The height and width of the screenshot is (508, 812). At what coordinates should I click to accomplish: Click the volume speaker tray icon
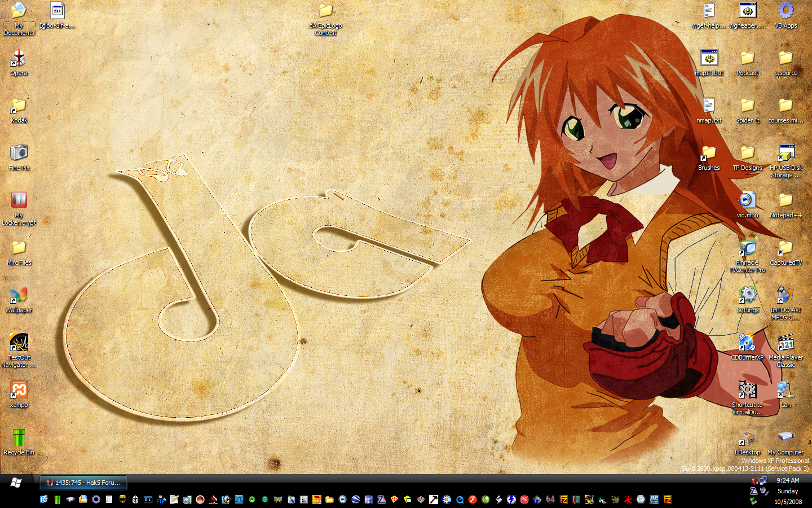[x=764, y=491]
